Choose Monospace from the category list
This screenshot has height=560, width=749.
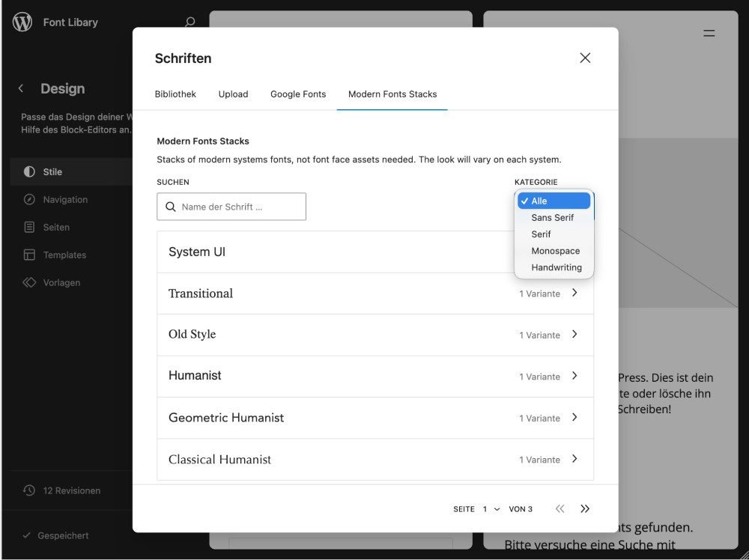tap(555, 251)
